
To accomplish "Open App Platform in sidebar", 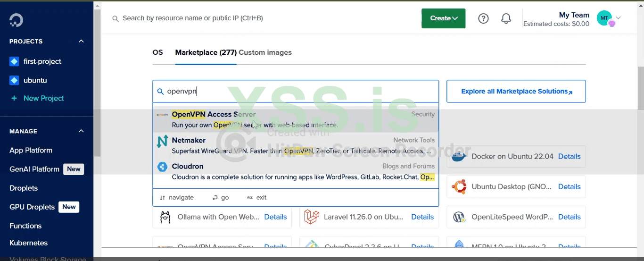I will pyautogui.click(x=31, y=150).
